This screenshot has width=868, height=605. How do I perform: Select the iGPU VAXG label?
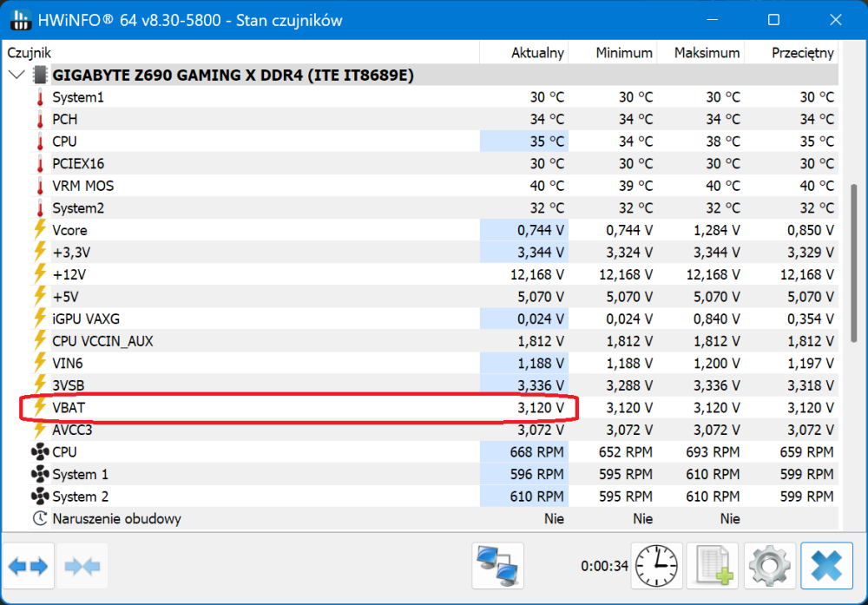click(86, 319)
